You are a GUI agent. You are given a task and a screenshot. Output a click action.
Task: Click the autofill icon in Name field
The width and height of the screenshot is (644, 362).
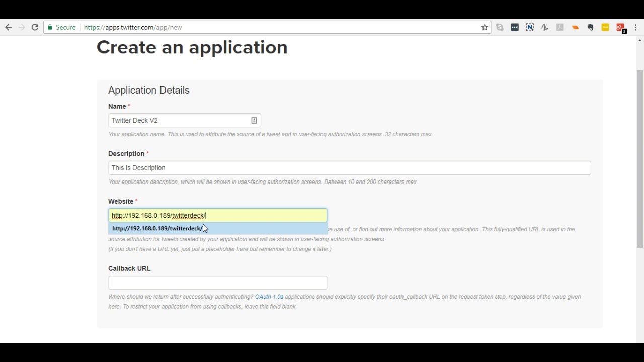coord(254,120)
